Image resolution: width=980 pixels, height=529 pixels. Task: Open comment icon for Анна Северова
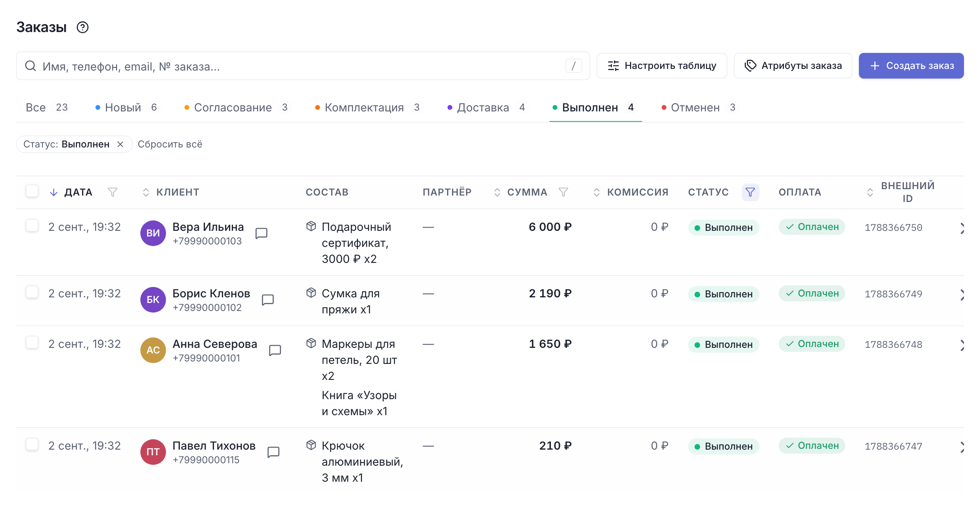275,350
